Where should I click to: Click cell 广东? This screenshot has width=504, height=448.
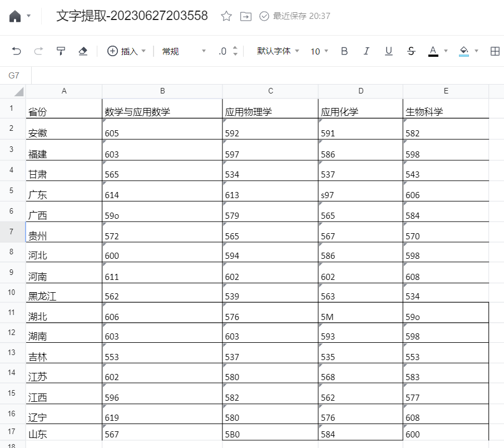64,191
